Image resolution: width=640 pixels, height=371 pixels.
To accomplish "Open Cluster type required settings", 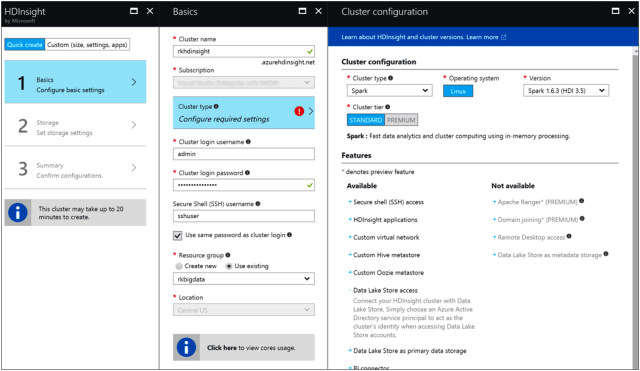I will (244, 113).
